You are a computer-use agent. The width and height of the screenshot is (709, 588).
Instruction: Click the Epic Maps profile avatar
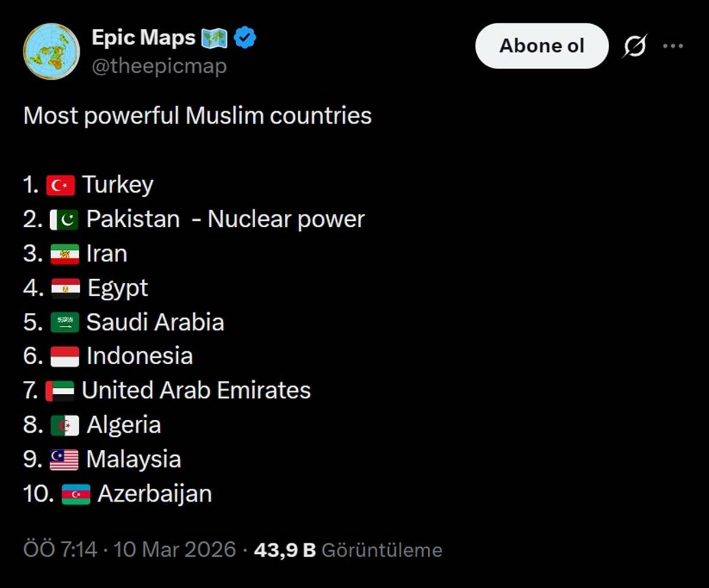click(x=51, y=51)
